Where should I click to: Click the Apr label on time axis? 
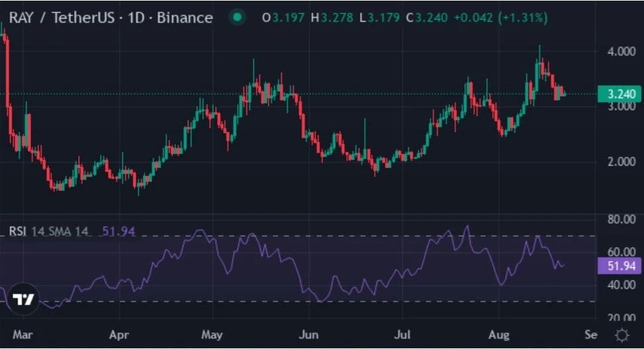tap(119, 334)
